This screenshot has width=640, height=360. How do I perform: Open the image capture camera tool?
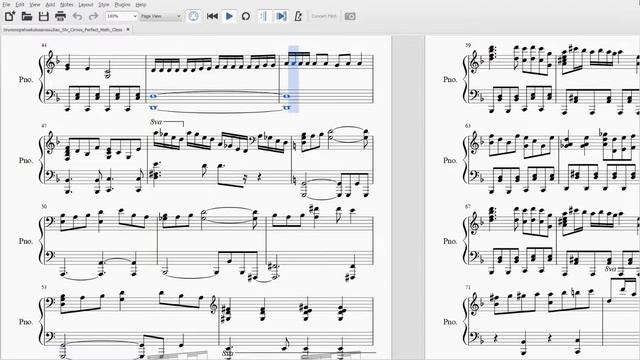[x=350, y=16]
